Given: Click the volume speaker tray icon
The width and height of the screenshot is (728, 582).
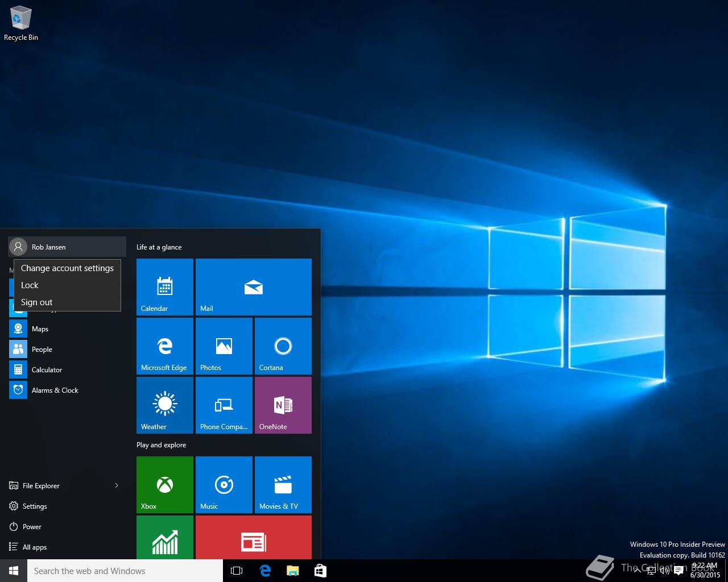Looking at the screenshot, I should coord(664,571).
